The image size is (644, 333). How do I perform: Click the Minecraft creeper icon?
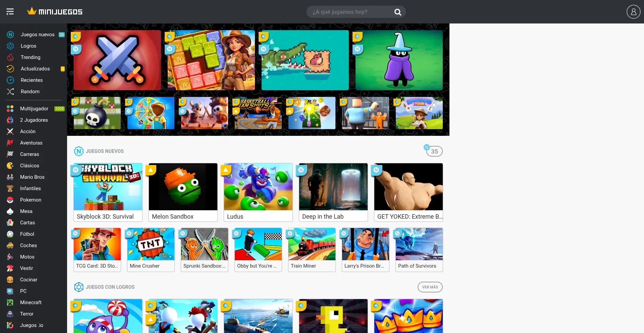coord(10,302)
